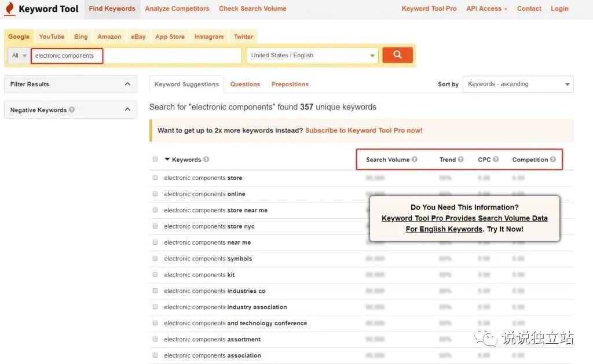Open Keyword Tool Pro link
This screenshot has width=593, height=364.
click(429, 9)
